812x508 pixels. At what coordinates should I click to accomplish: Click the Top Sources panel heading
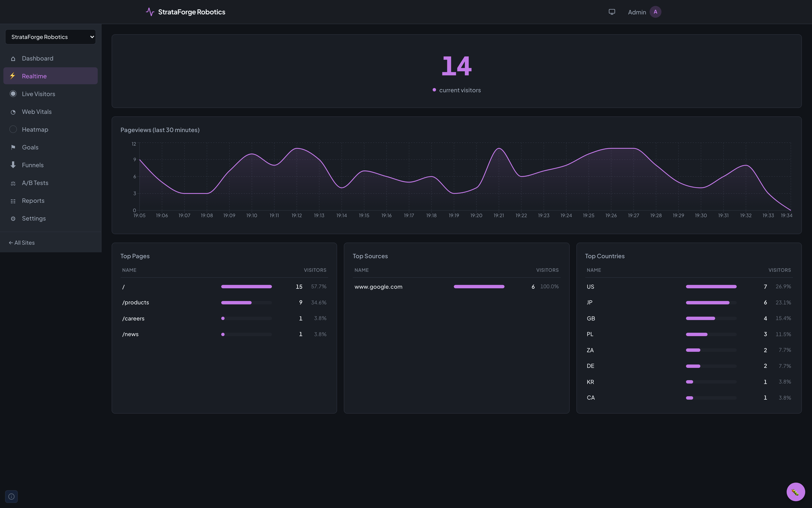pyautogui.click(x=370, y=256)
